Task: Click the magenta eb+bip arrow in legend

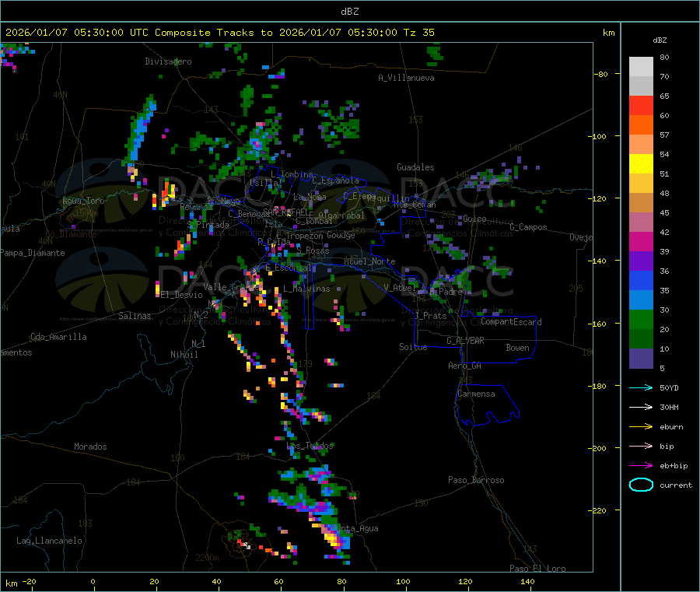Action: tap(641, 465)
